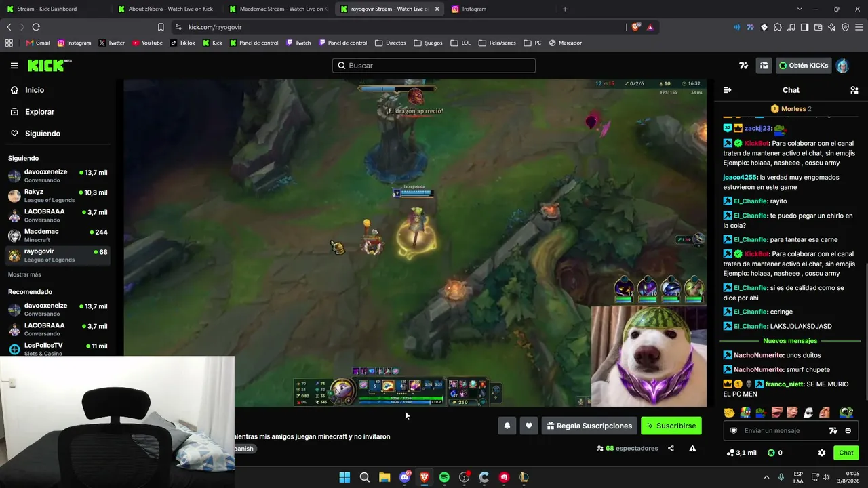Open the chat users list icon

(x=854, y=90)
